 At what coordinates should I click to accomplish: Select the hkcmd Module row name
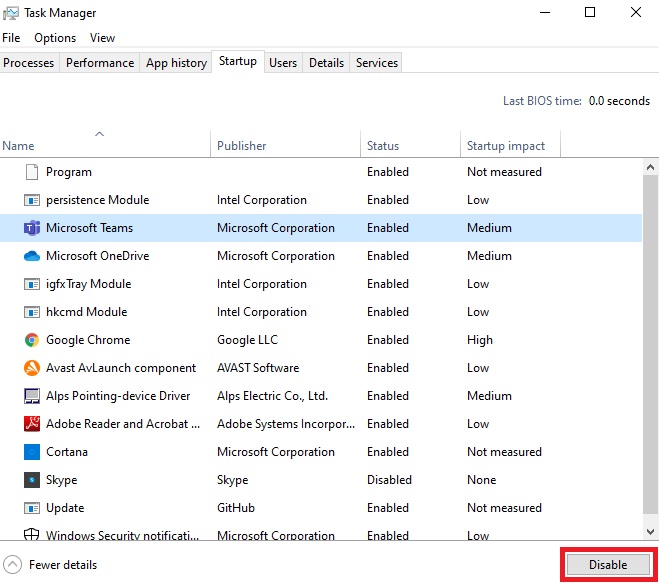point(87,312)
